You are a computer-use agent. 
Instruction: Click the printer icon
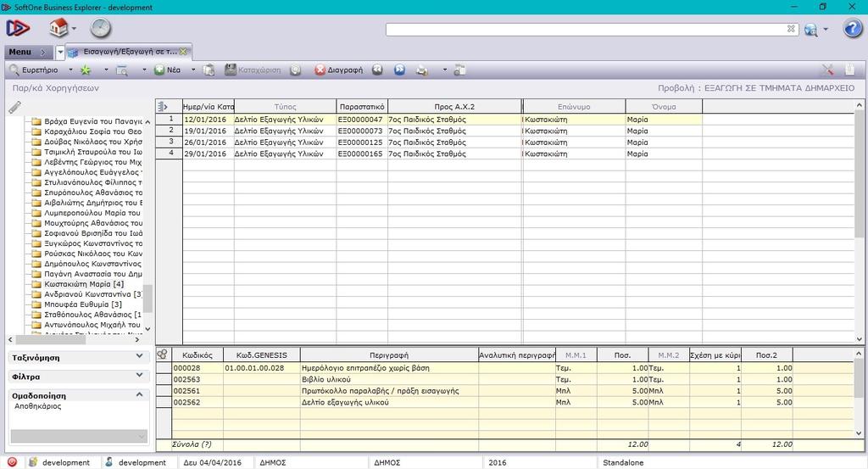(422, 70)
